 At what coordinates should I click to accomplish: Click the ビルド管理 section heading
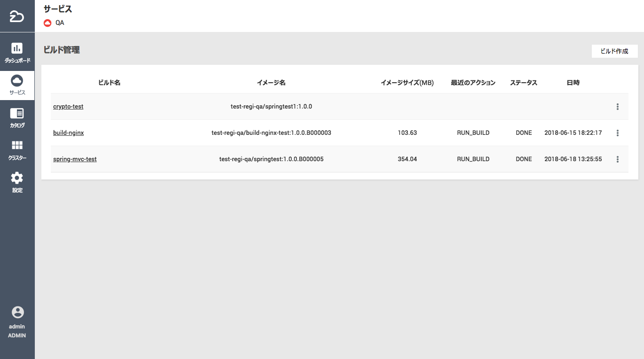[62, 50]
